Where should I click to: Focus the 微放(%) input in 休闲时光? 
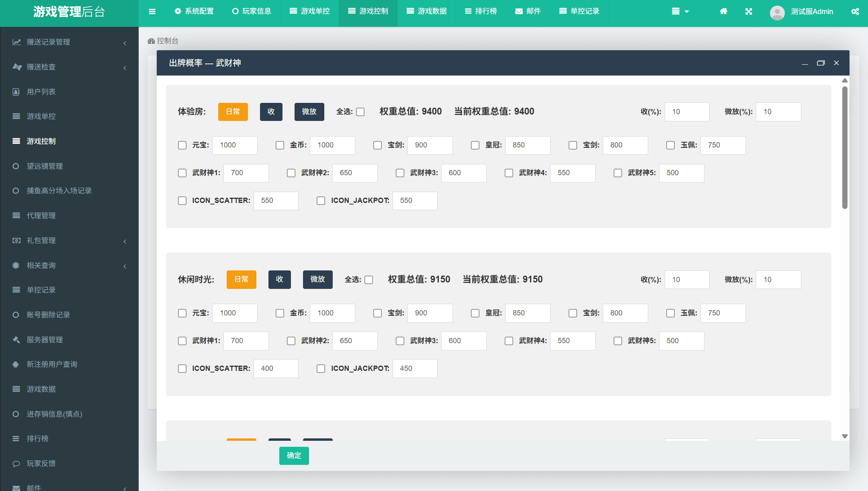coord(778,280)
